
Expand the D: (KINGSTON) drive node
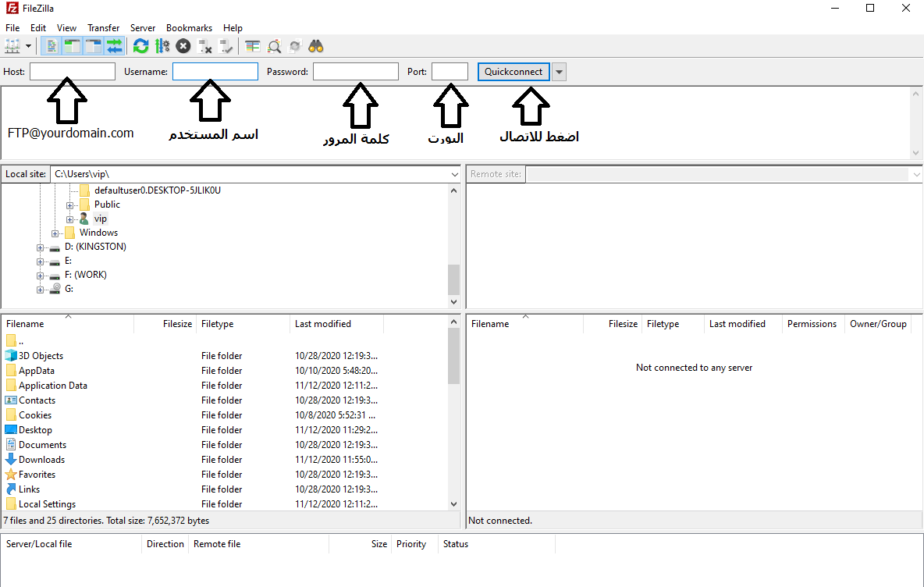[x=40, y=247]
